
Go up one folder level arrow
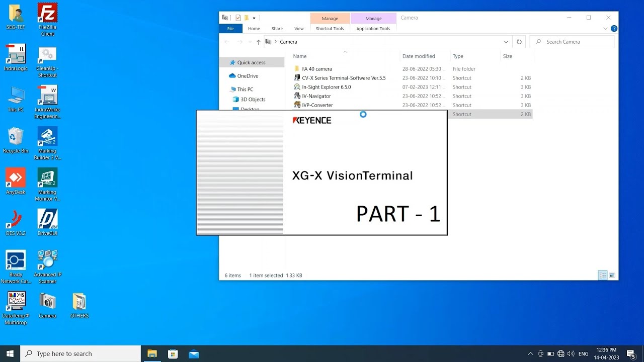[259, 42]
